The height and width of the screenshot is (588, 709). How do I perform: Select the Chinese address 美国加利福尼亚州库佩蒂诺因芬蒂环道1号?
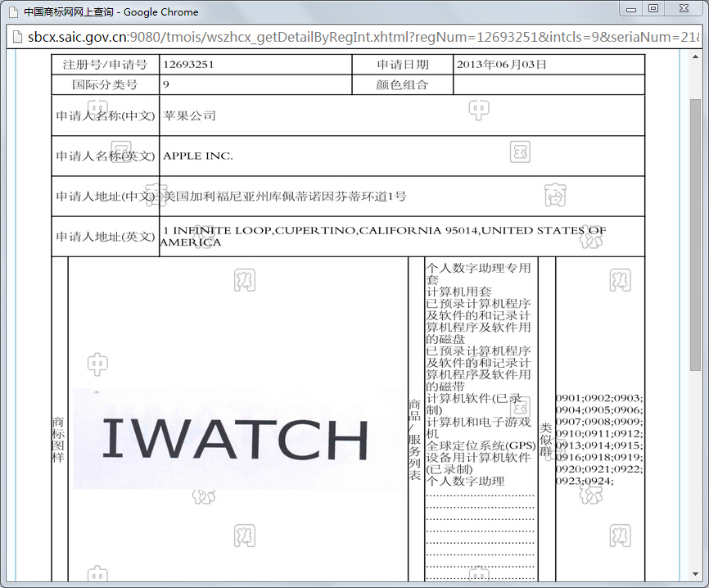(x=284, y=197)
